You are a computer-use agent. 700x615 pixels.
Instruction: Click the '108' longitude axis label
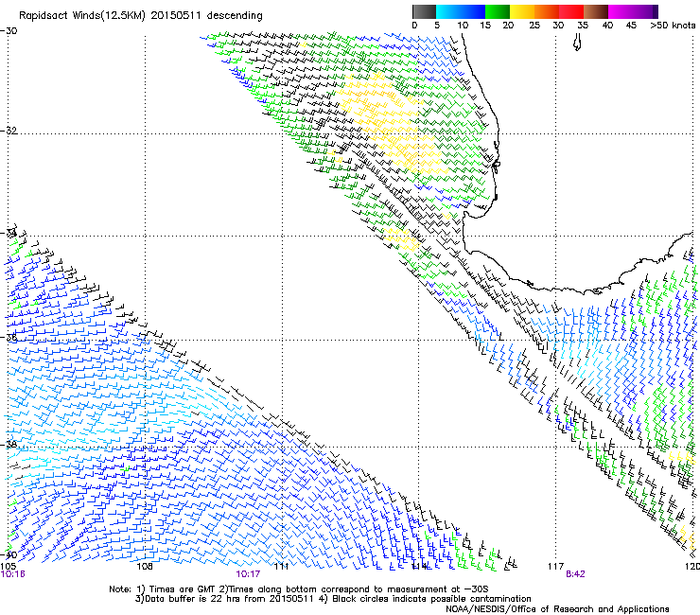tap(145, 567)
